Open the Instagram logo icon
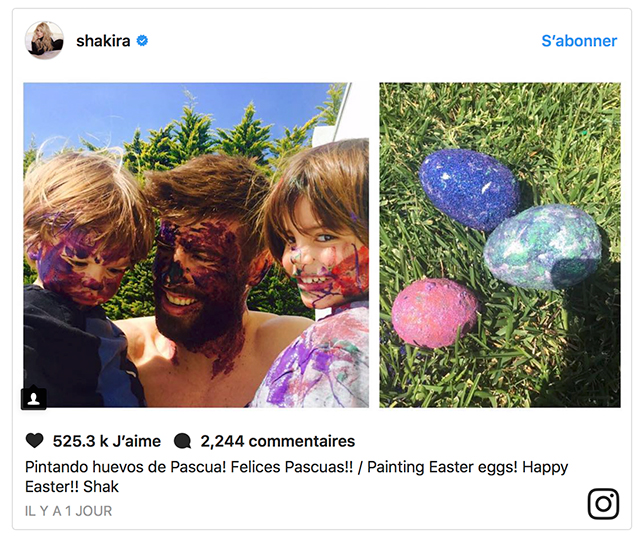This screenshot has height=537, width=640. coord(603,504)
